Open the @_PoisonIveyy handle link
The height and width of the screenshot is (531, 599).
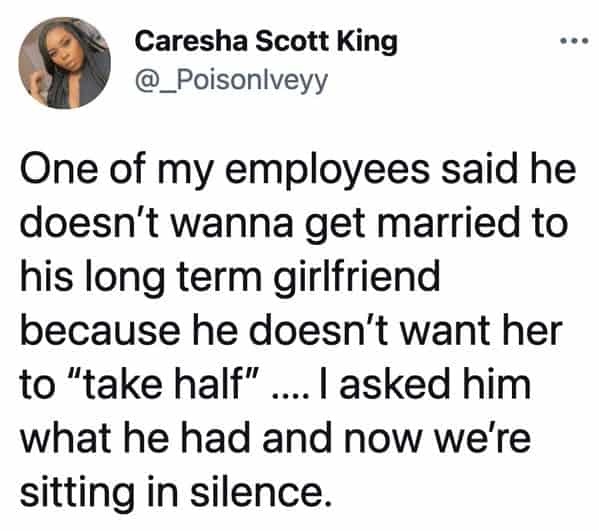tap(231, 82)
